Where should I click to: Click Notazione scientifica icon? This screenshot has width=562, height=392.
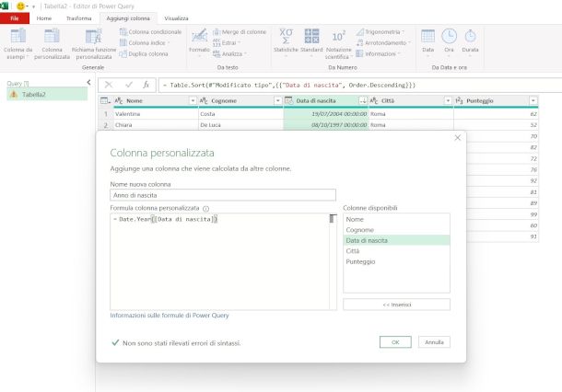(338, 36)
